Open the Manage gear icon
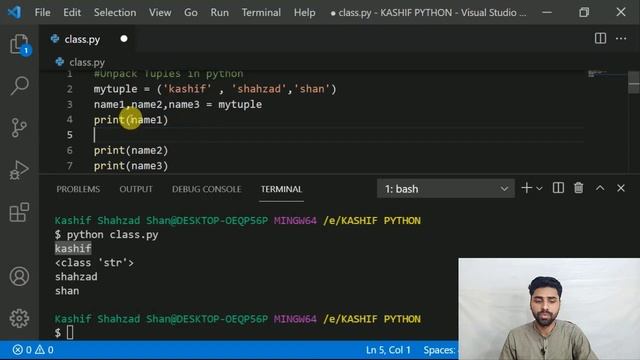 click(19, 318)
